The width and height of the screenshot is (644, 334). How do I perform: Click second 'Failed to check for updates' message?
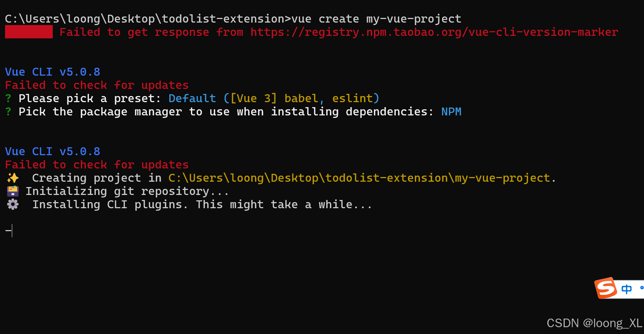[x=97, y=164]
